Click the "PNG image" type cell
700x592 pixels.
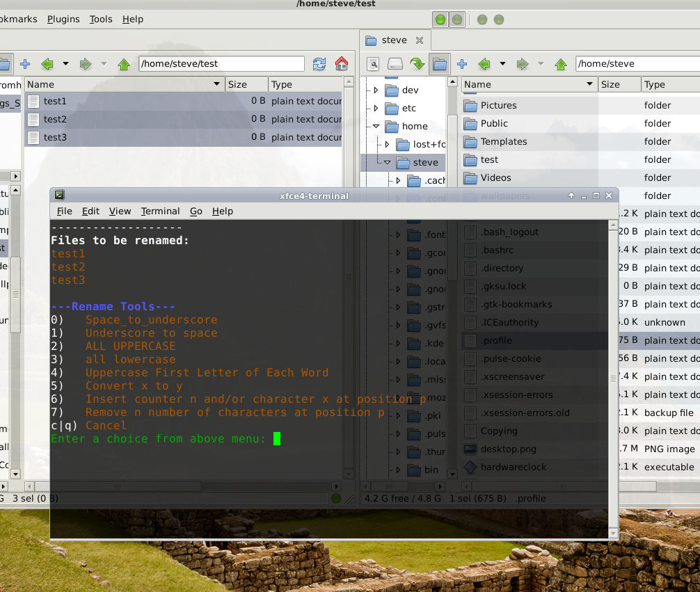click(x=669, y=449)
